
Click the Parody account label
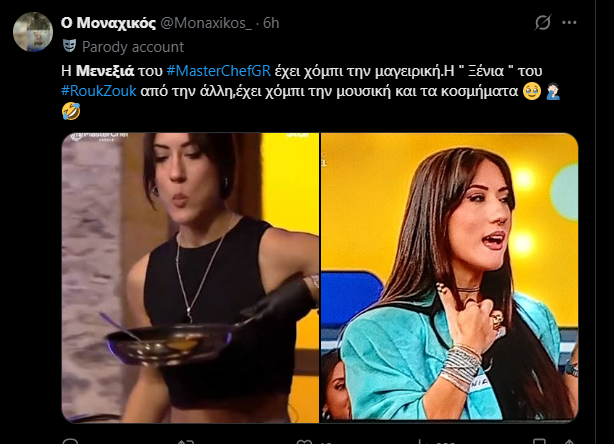133,47
